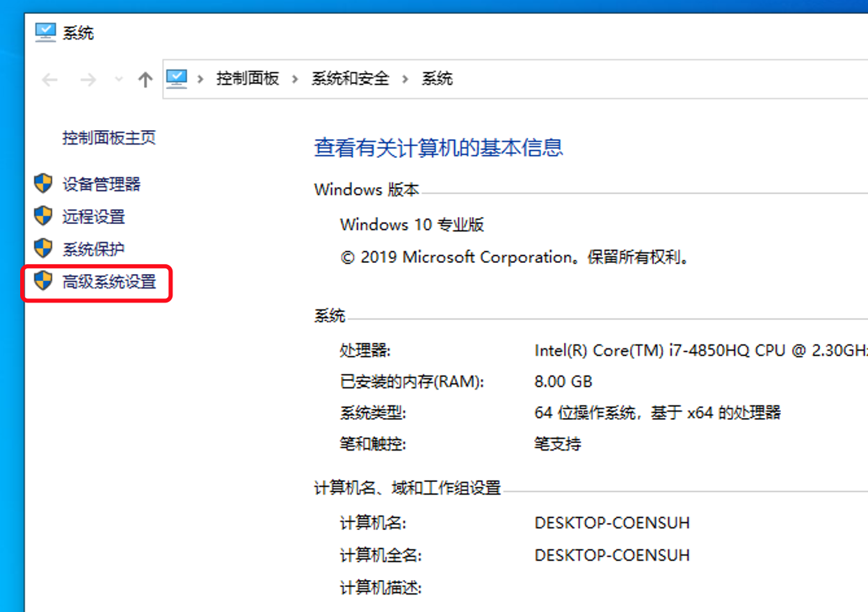Click the 笔和触控 label
This screenshot has width=868, height=612.
pyautogui.click(x=373, y=444)
